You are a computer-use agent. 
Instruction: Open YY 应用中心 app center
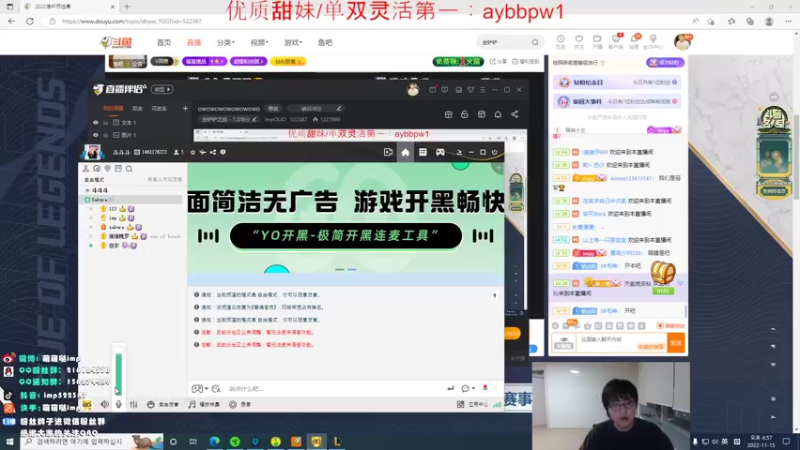click(x=472, y=404)
